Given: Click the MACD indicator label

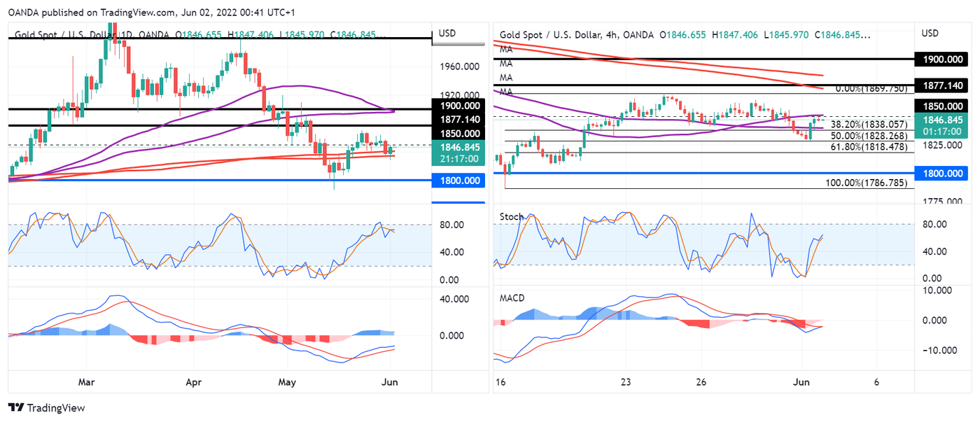Looking at the screenshot, I should [x=513, y=298].
